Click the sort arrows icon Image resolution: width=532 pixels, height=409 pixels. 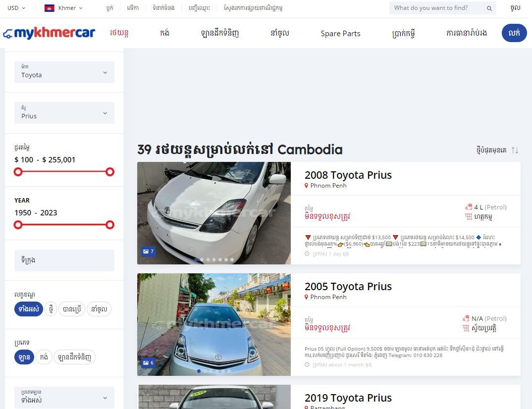pos(515,150)
